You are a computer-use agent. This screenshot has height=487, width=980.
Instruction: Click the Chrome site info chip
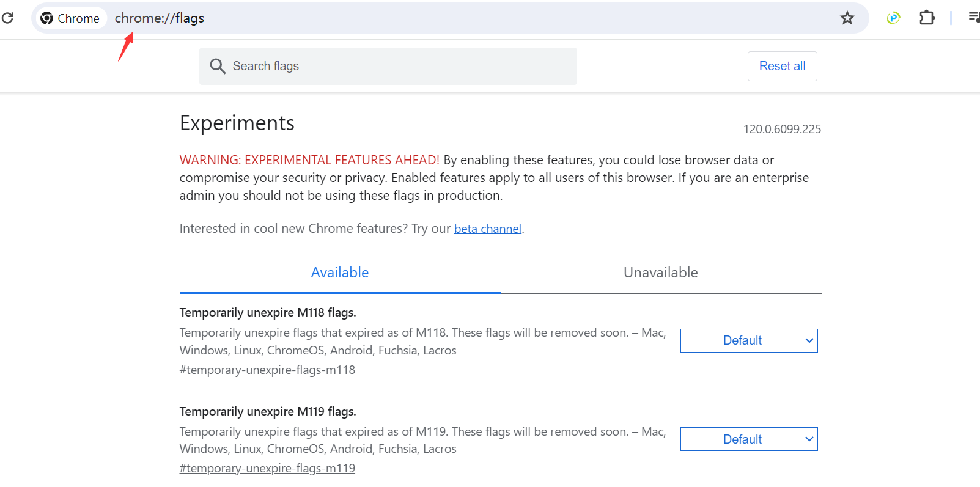click(x=70, y=18)
